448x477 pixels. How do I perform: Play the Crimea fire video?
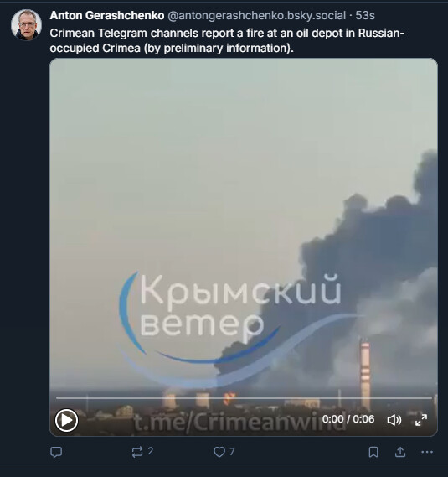click(66, 420)
